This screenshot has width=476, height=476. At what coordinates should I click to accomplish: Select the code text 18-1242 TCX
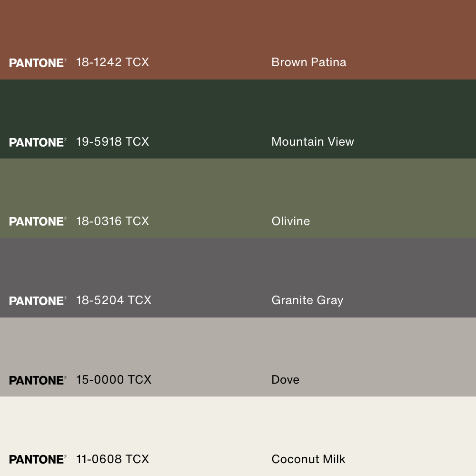(113, 62)
